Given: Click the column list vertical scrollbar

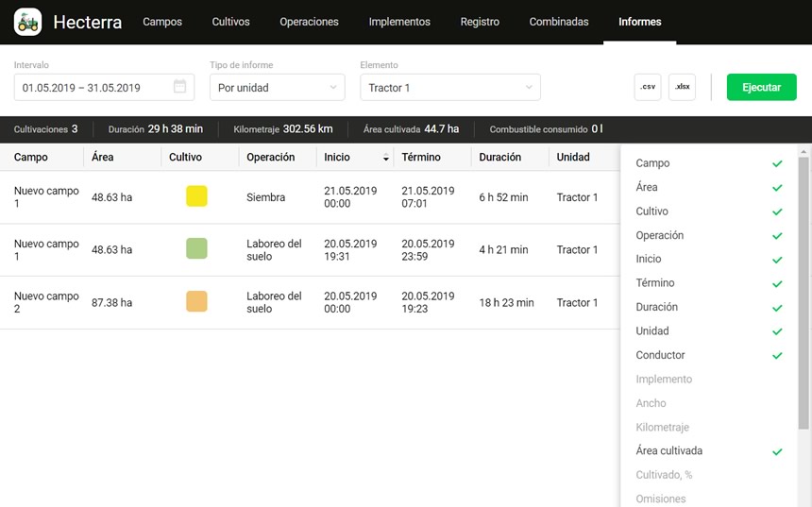Looking at the screenshot, I should click(x=804, y=283).
